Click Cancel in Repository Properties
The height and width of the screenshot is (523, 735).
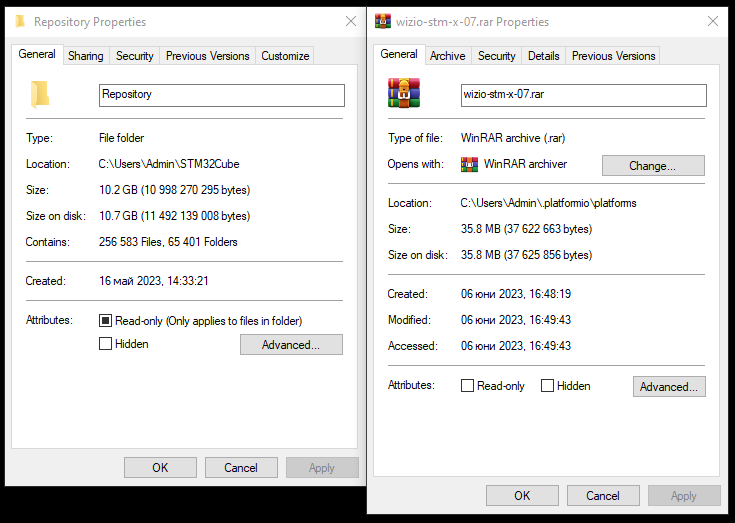(241, 468)
